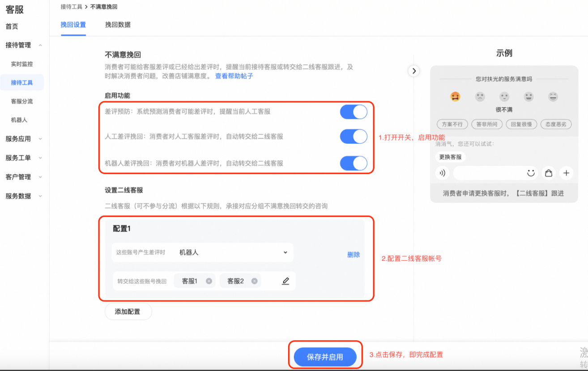Click the smiley emoji icon in chat input
This screenshot has height=371, width=588.
pos(531,173)
